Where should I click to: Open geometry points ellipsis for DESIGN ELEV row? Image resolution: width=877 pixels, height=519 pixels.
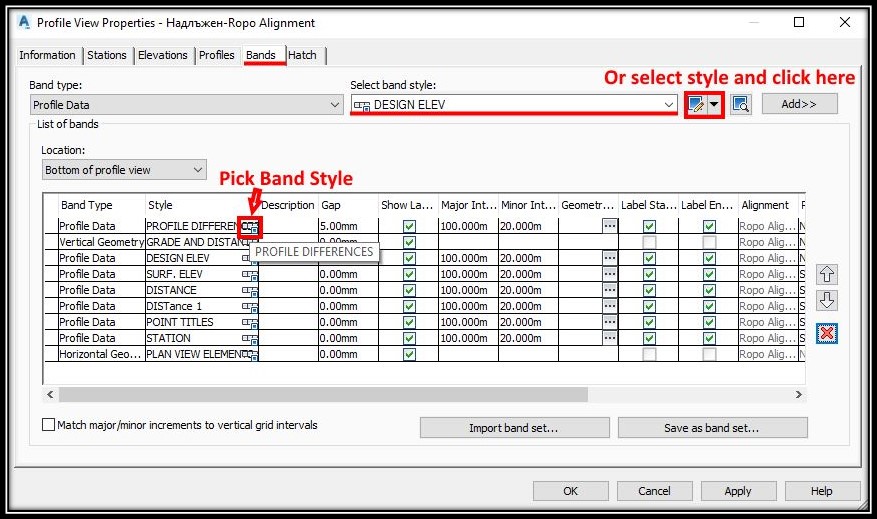coord(610,258)
